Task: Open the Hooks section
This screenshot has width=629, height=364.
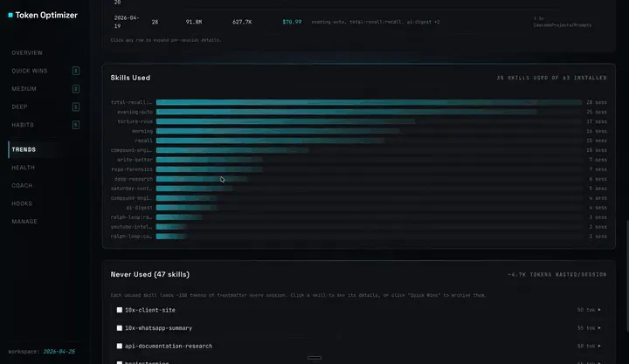Action: tap(22, 203)
